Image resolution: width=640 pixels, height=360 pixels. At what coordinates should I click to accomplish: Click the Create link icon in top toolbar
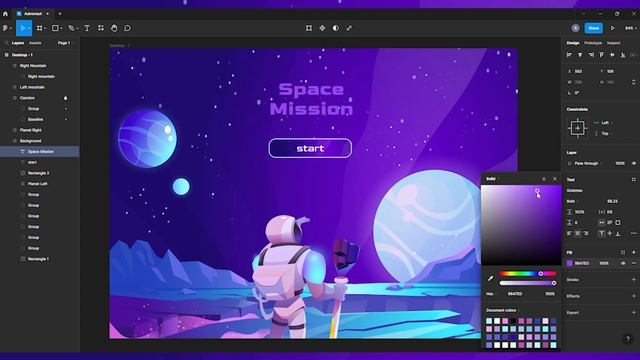[349, 28]
